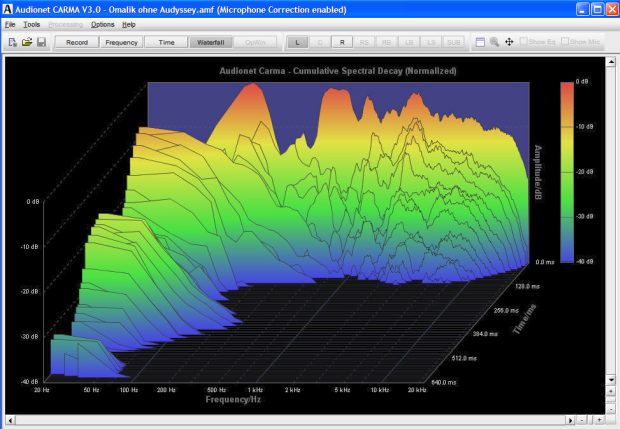Click the Audionet app icon in the title bar
620x429 pixels.
click(8, 9)
